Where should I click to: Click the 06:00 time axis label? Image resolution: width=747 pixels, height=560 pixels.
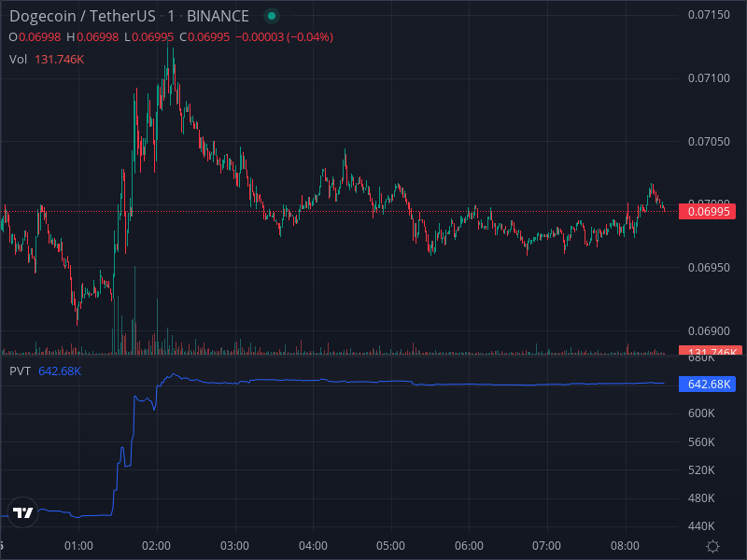coord(469,546)
